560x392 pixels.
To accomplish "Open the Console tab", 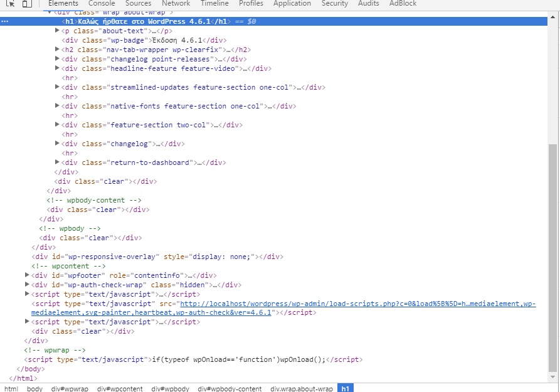I will [x=102, y=4].
